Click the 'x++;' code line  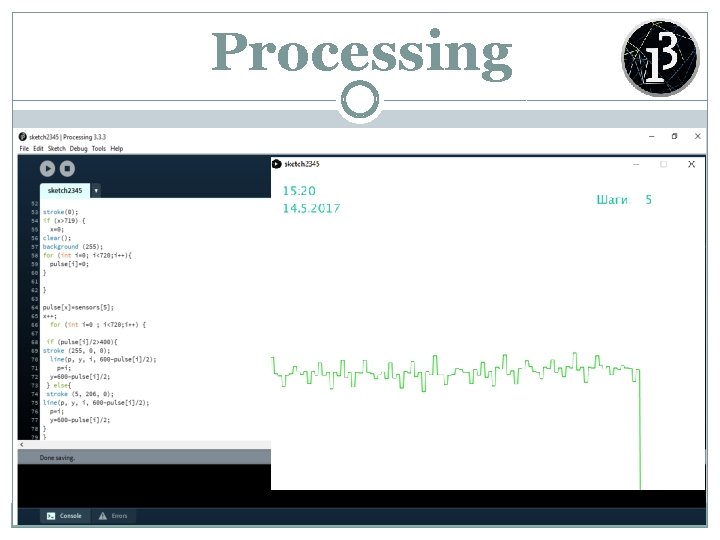(x=50, y=316)
